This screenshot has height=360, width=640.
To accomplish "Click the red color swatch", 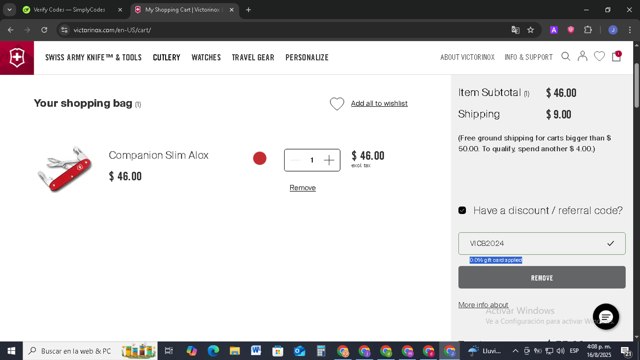I will tap(260, 158).
